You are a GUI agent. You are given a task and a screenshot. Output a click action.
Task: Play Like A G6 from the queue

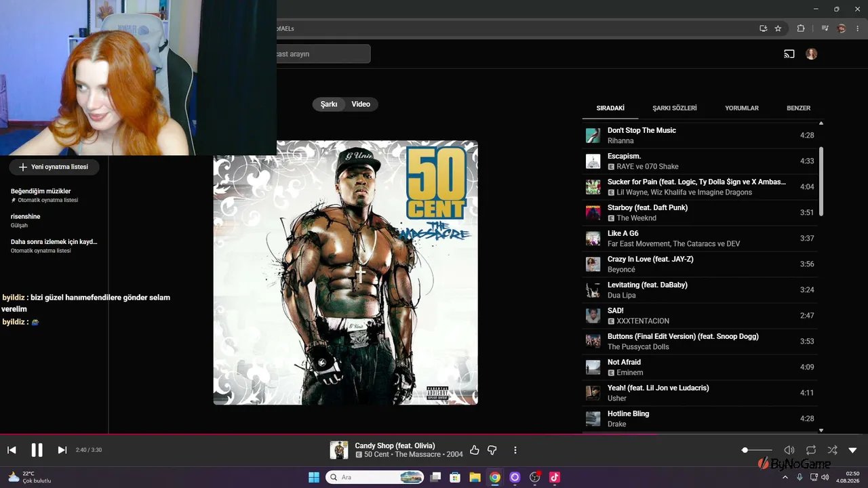(x=701, y=239)
